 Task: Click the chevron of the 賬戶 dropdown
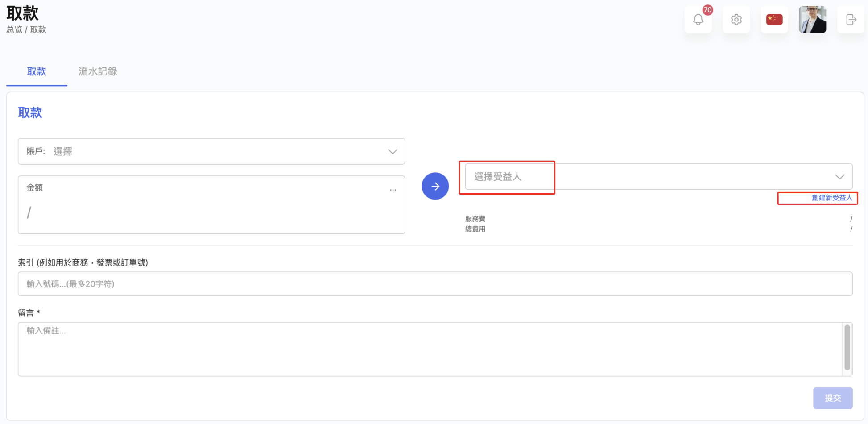(393, 152)
